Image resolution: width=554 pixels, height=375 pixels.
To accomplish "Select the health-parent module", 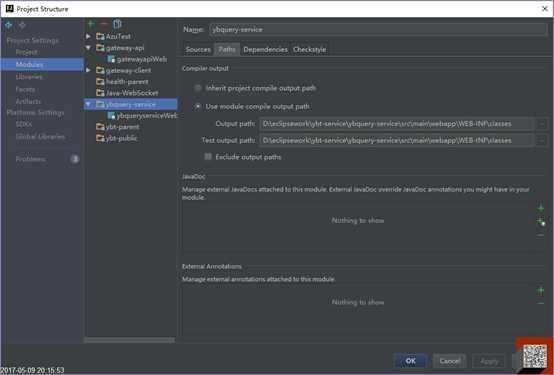I will point(127,82).
